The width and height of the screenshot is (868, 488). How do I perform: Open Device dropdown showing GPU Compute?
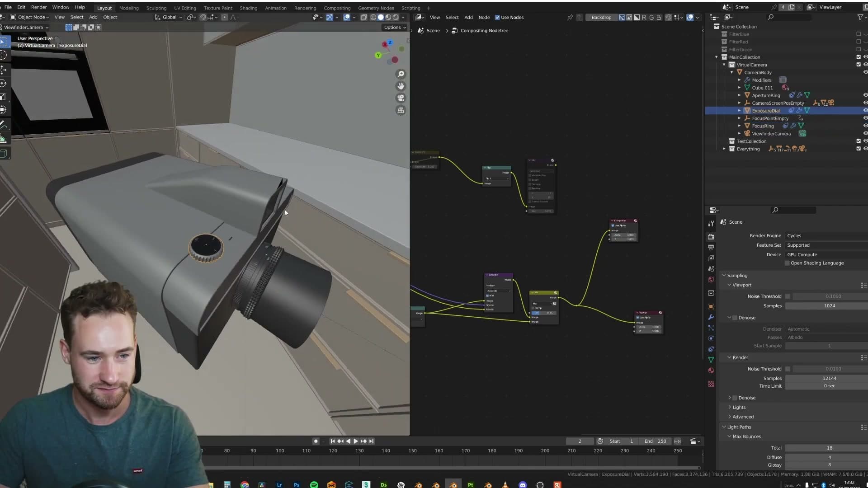coord(826,255)
